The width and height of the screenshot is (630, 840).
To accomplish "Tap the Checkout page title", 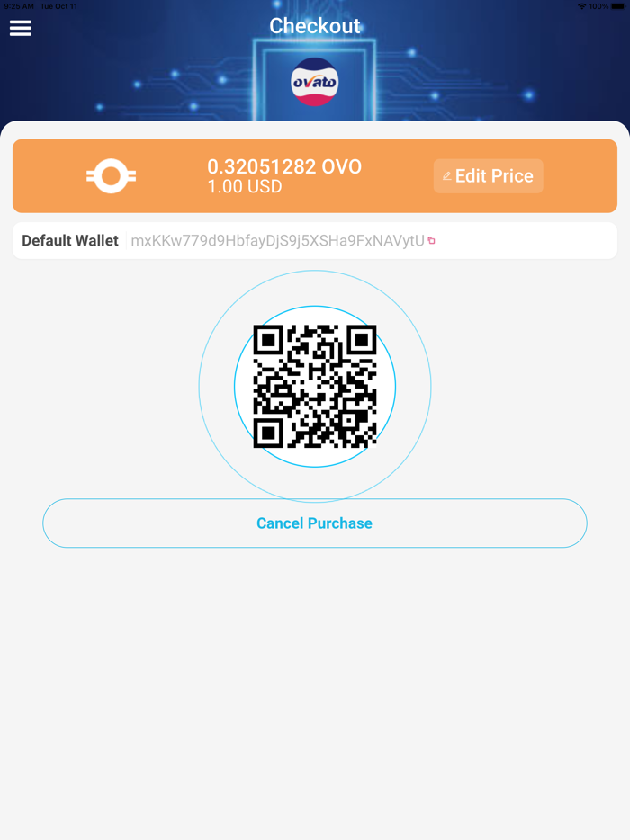I will (315, 26).
